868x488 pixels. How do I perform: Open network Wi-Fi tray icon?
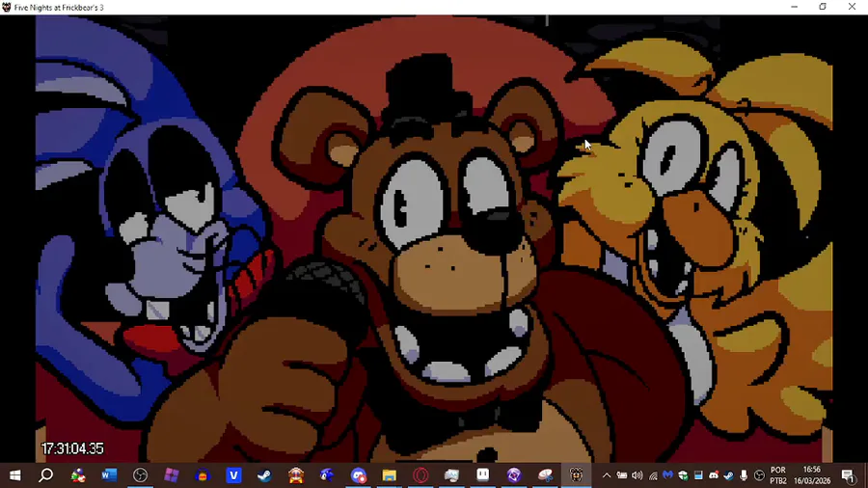pos(653,475)
